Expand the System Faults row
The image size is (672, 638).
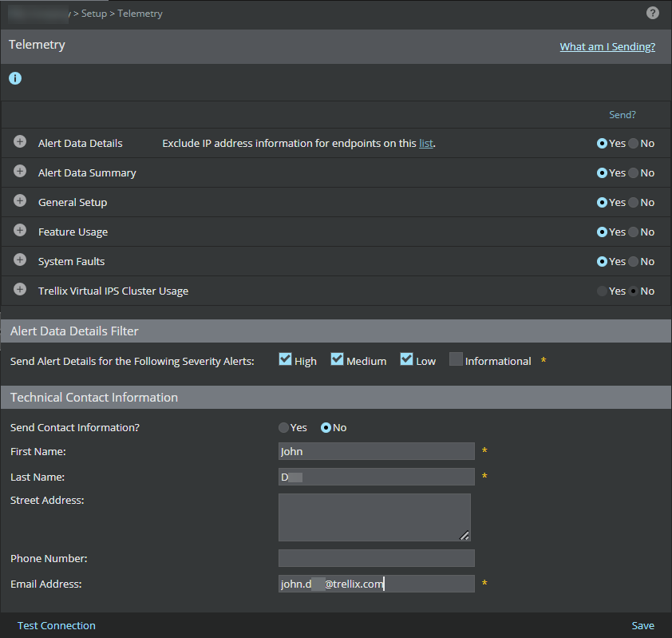(x=20, y=260)
